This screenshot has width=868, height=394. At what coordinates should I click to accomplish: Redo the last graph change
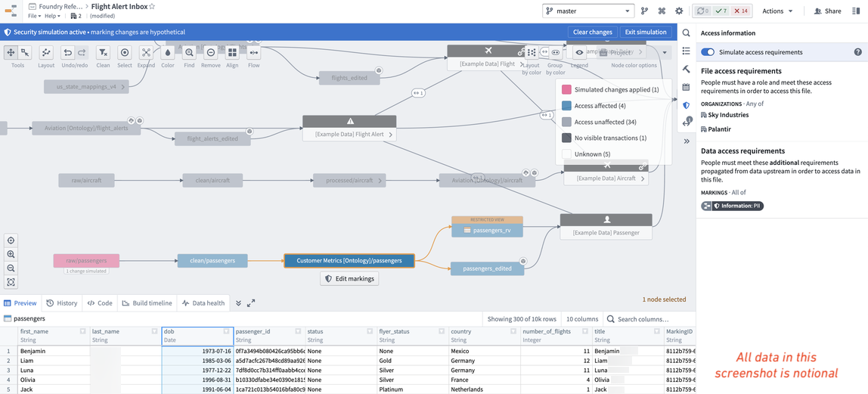click(x=82, y=53)
